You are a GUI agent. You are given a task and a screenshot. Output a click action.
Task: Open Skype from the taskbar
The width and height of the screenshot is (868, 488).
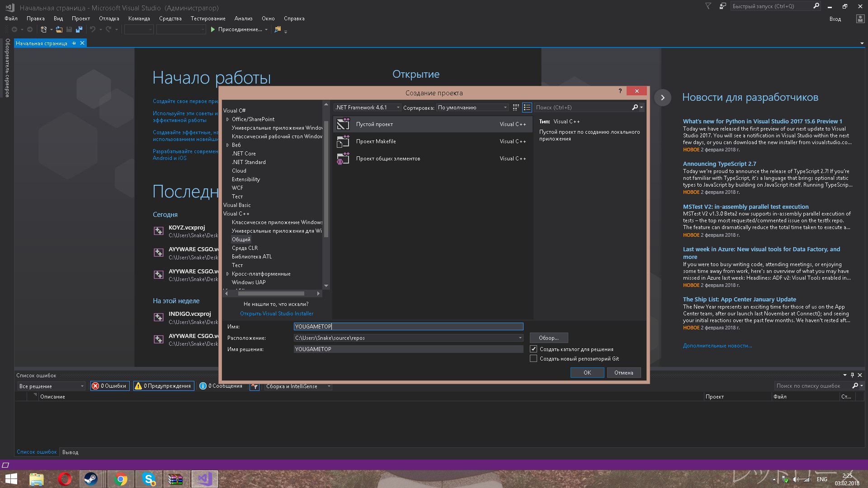coord(149,479)
